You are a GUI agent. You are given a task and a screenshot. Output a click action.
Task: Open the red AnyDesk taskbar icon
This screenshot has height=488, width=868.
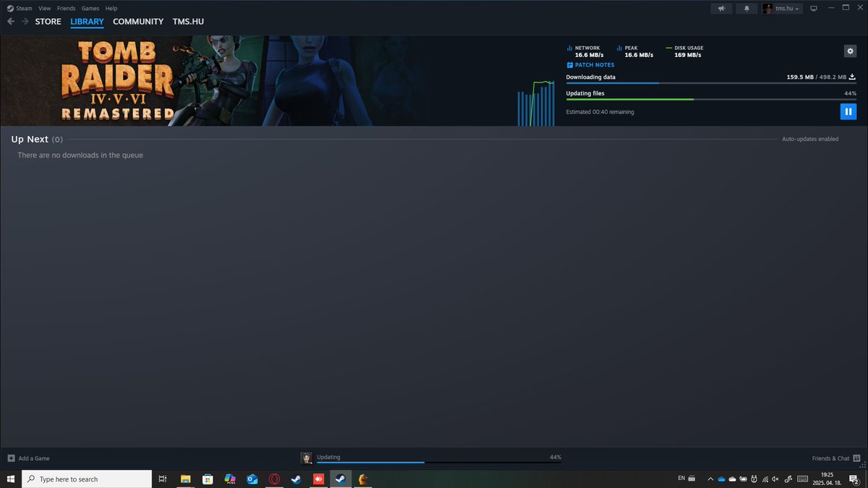pos(319,479)
